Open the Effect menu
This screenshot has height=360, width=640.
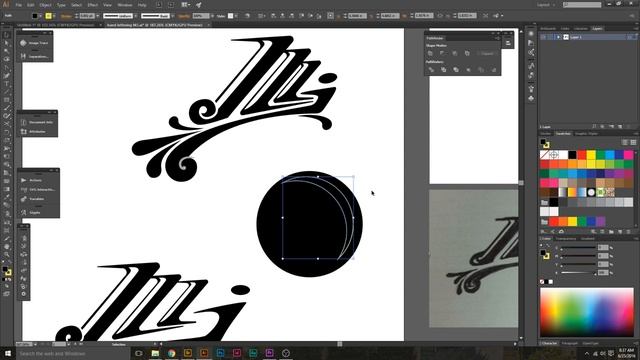[x=93, y=5]
